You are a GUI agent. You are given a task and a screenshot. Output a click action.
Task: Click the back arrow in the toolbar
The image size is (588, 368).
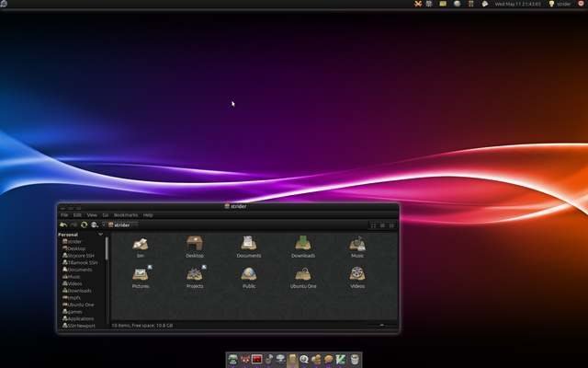tap(62, 224)
